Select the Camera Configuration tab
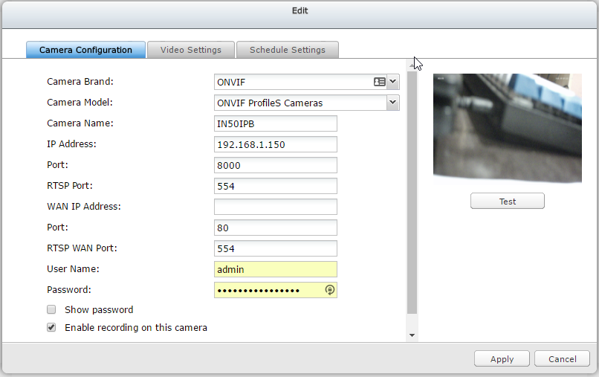Screen dimensions: 599x377 86,50
